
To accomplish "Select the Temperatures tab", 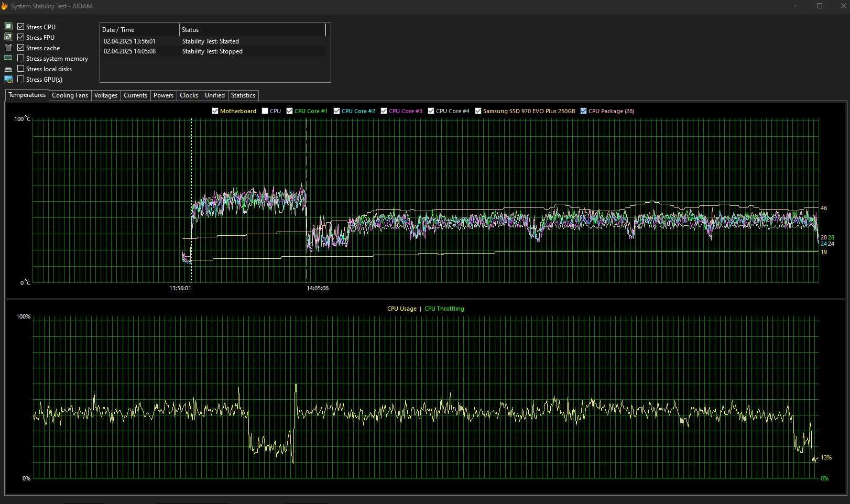I will (27, 95).
